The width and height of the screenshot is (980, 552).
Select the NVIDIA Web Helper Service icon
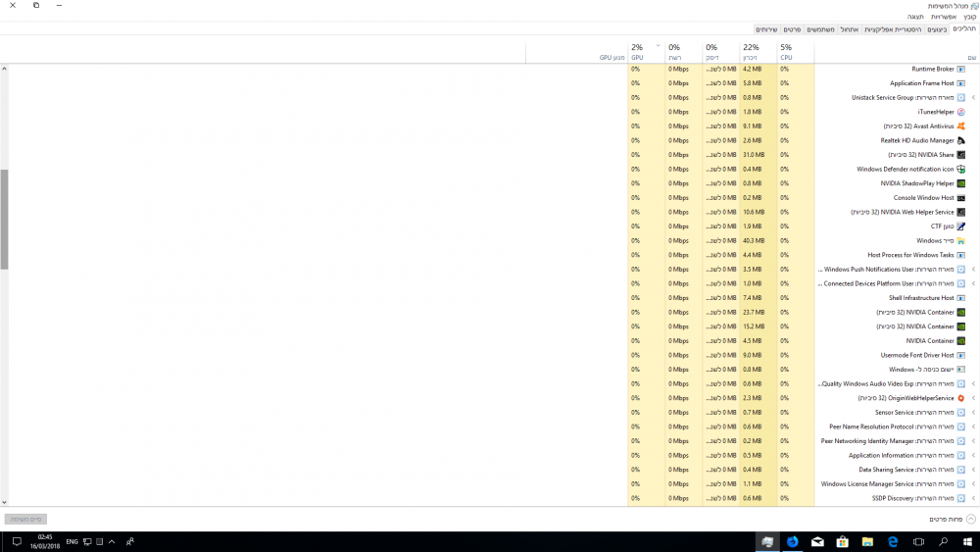(x=961, y=213)
